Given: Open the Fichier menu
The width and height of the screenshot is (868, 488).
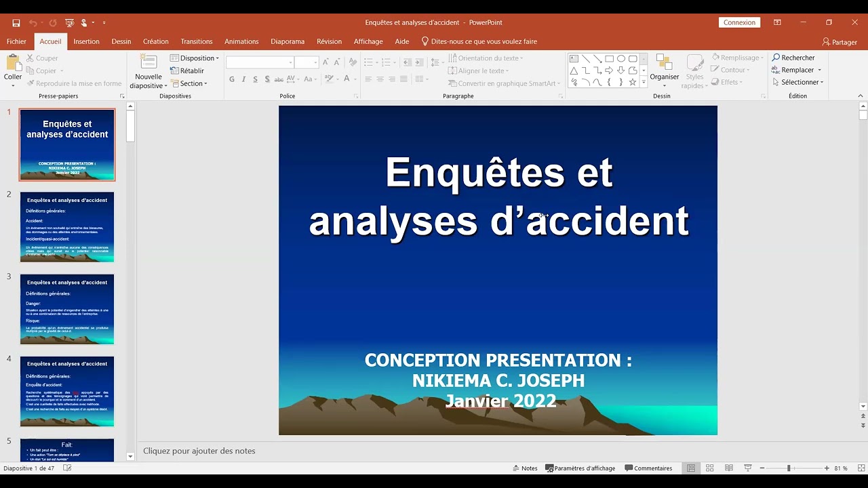Looking at the screenshot, I should coord(16,41).
